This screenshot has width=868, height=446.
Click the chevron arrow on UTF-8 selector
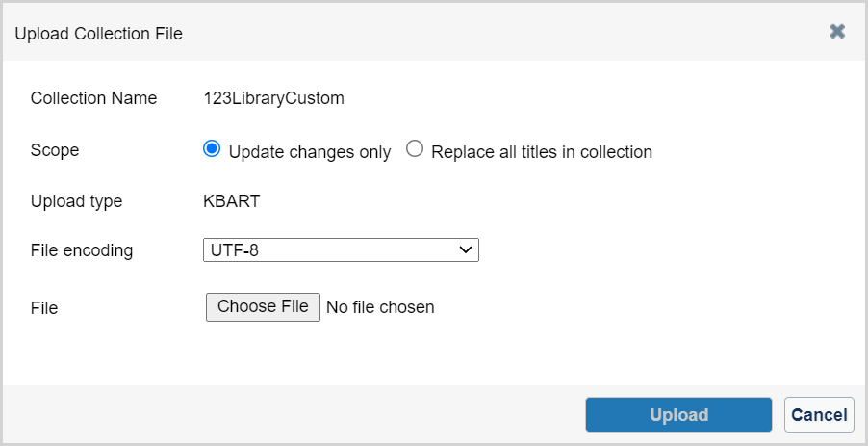point(466,249)
